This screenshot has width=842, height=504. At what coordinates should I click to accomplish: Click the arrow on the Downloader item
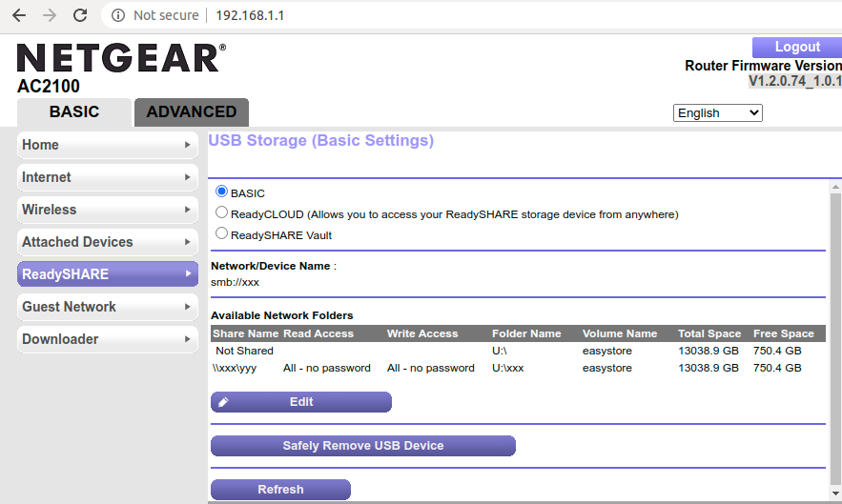pos(188,339)
